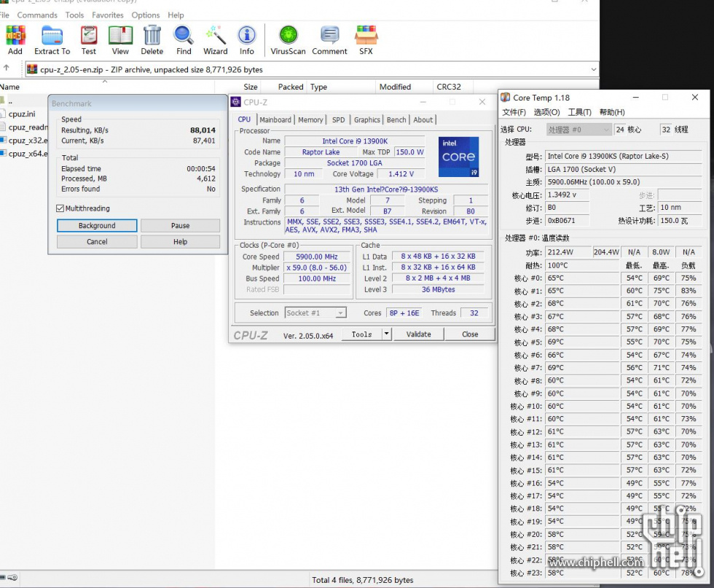714x588 pixels.
Task: Minimize the Core Temp window
Action: pos(635,98)
